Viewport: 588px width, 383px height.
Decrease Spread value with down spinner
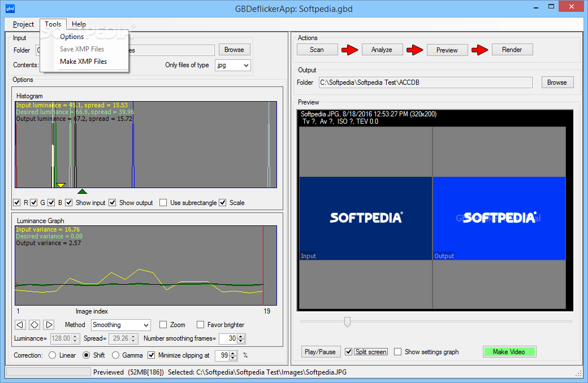133,341
